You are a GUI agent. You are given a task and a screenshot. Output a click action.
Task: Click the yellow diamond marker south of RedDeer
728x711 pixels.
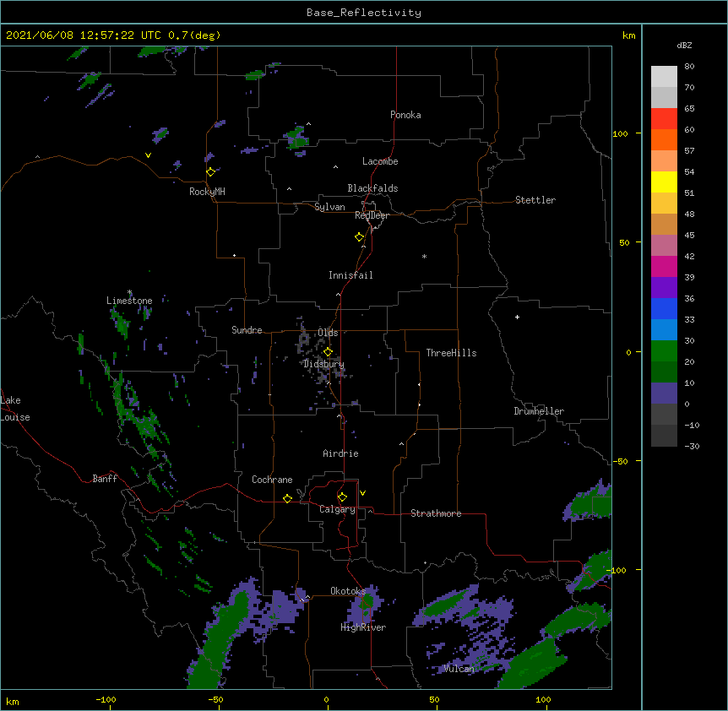click(x=359, y=237)
